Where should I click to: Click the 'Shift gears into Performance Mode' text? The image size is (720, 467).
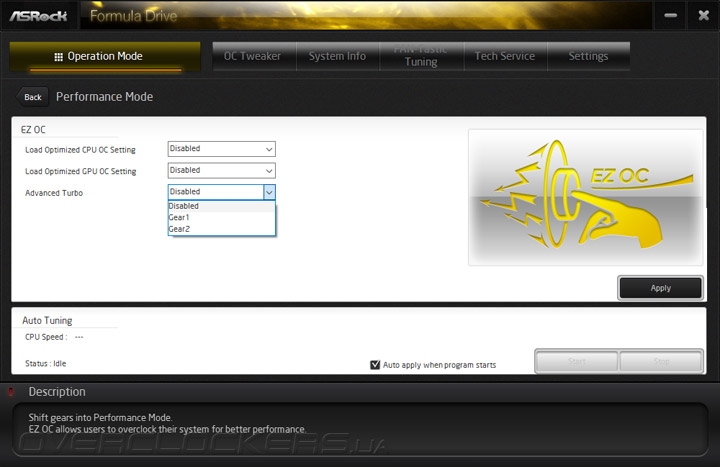(x=100, y=417)
